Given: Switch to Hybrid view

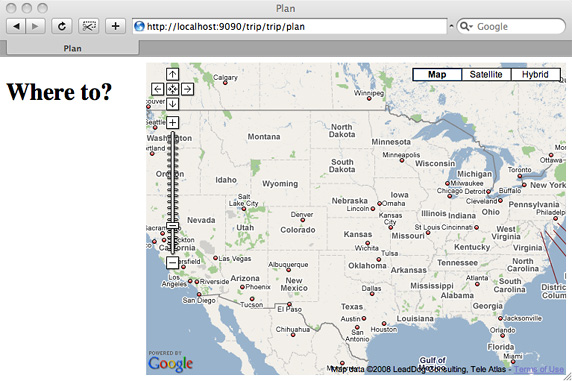Looking at the screenshot, I should 535,74.
